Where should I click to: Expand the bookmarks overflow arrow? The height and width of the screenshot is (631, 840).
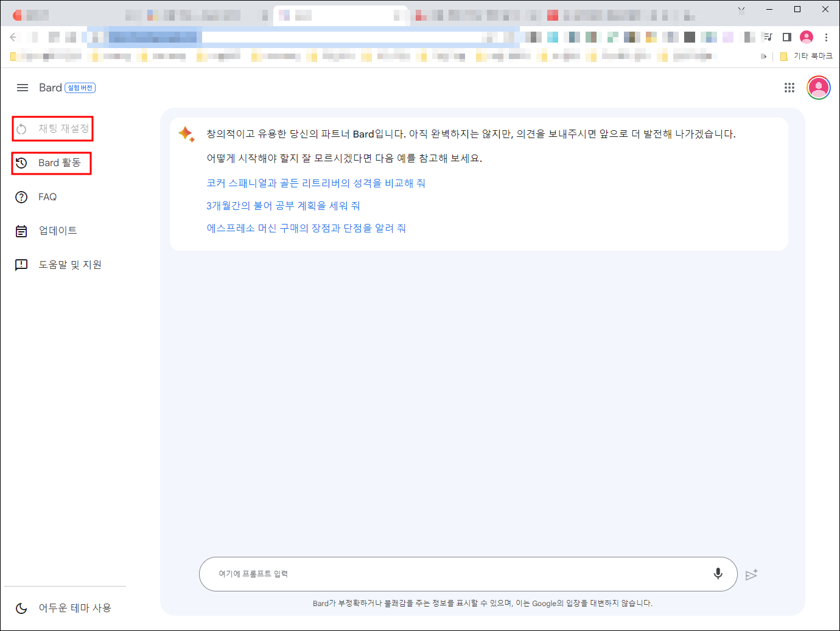click(x=764, y=56)
